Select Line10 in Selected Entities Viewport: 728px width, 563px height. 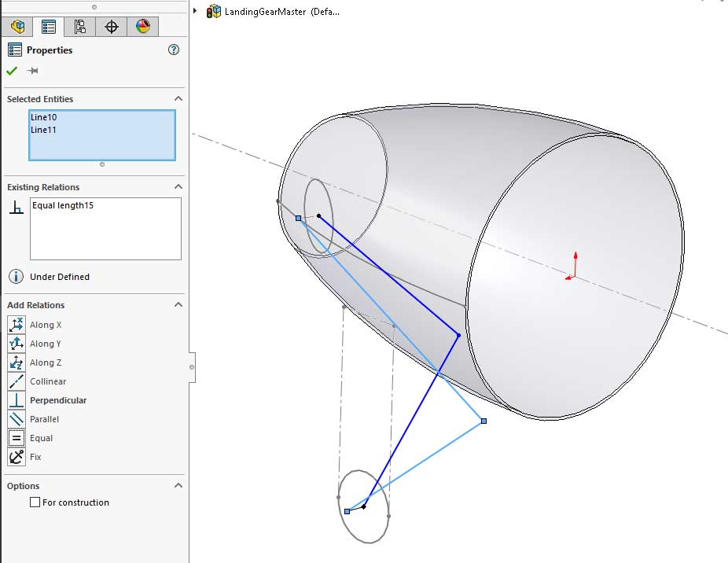click(x=44, y=117)
